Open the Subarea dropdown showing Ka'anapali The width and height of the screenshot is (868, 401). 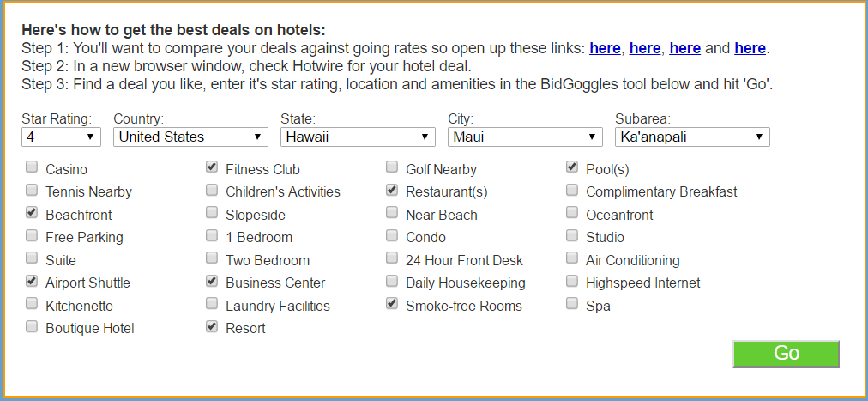(692, 137)
